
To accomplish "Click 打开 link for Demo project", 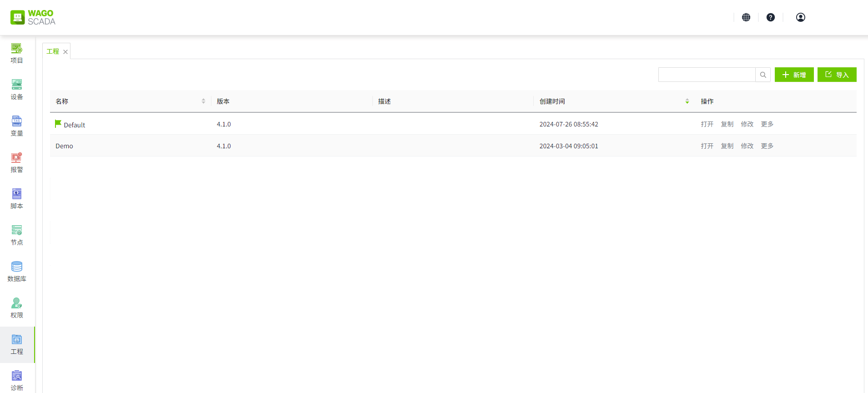I will 707,146.
